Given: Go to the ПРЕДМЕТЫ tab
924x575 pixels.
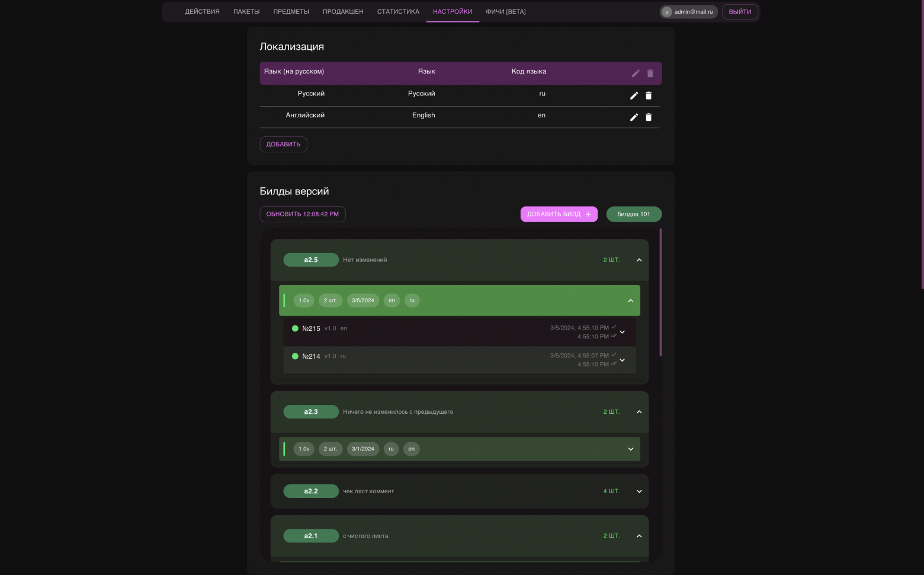Looking at the screenshot, I should pyautogui.click(x=291, y=12).
